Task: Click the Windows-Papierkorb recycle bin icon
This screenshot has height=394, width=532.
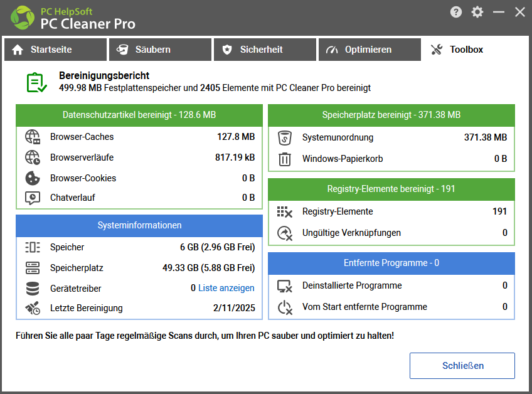Action: pos(285,159)
